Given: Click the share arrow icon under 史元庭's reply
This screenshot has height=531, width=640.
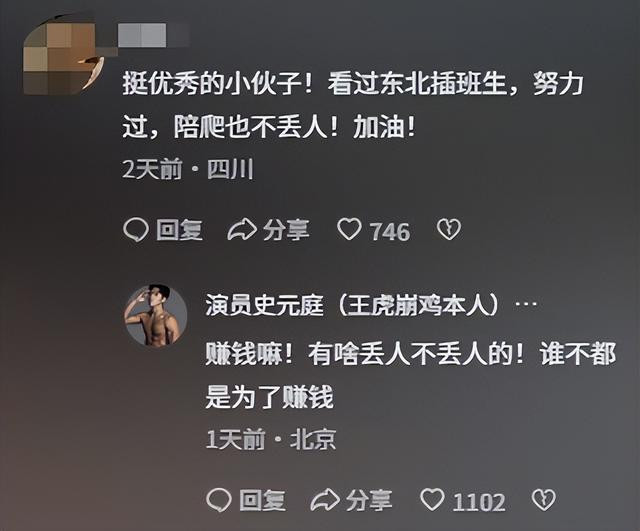Looking at the screenshot, I should pyautogui.click(x=325, y=500).
